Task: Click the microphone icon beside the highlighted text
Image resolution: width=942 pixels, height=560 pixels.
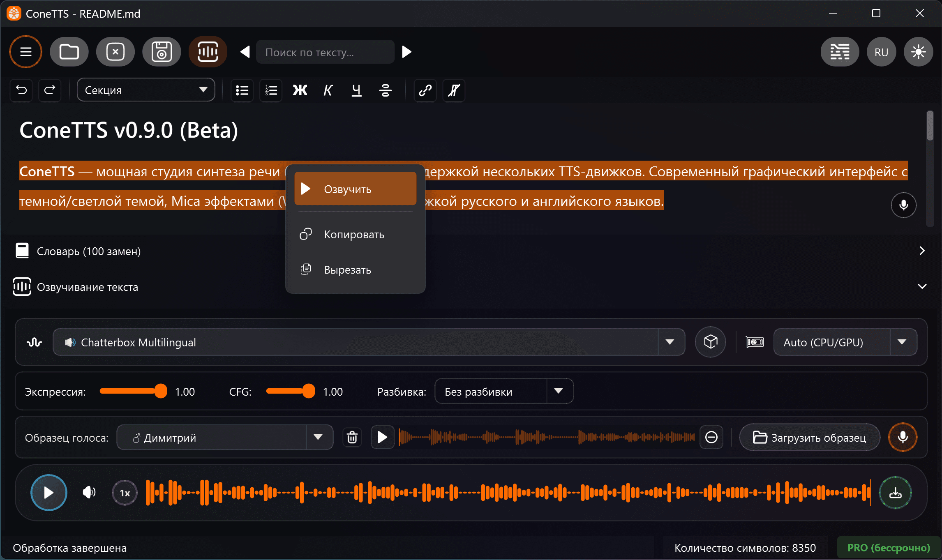Action: tap(903, 205)
